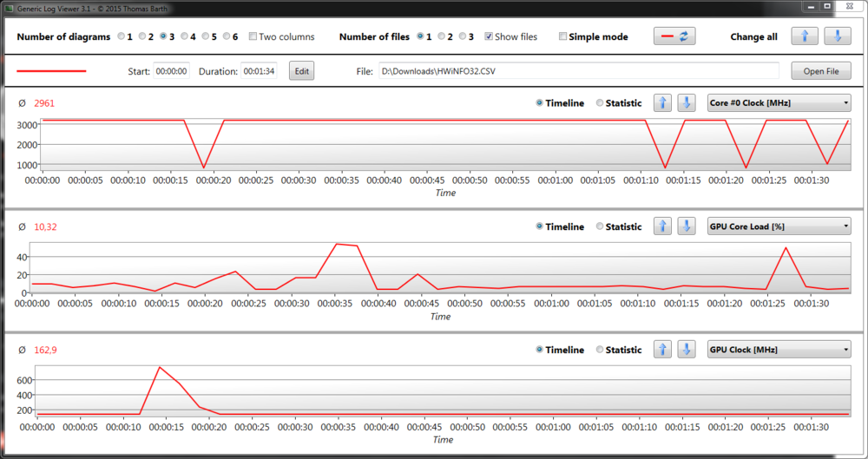Enable the Two columns checkbox
Screen dimensions: 868x459
coord(253,37)
